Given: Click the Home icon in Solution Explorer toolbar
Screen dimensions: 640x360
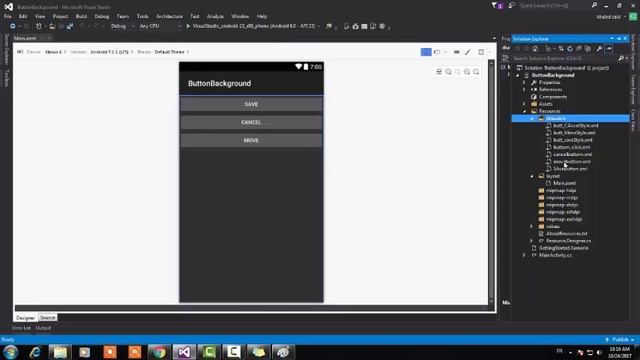Looking at the screenshot, I should tap(535, 49).
